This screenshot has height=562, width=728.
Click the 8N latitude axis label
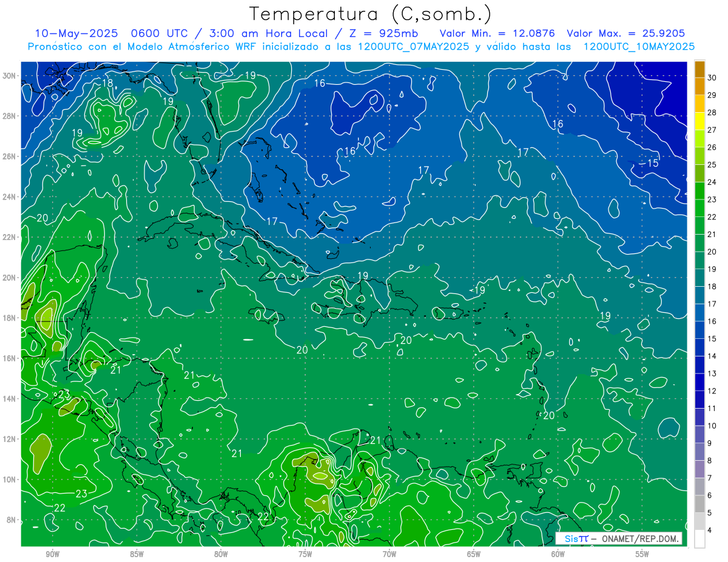click(x=12, y=520)
